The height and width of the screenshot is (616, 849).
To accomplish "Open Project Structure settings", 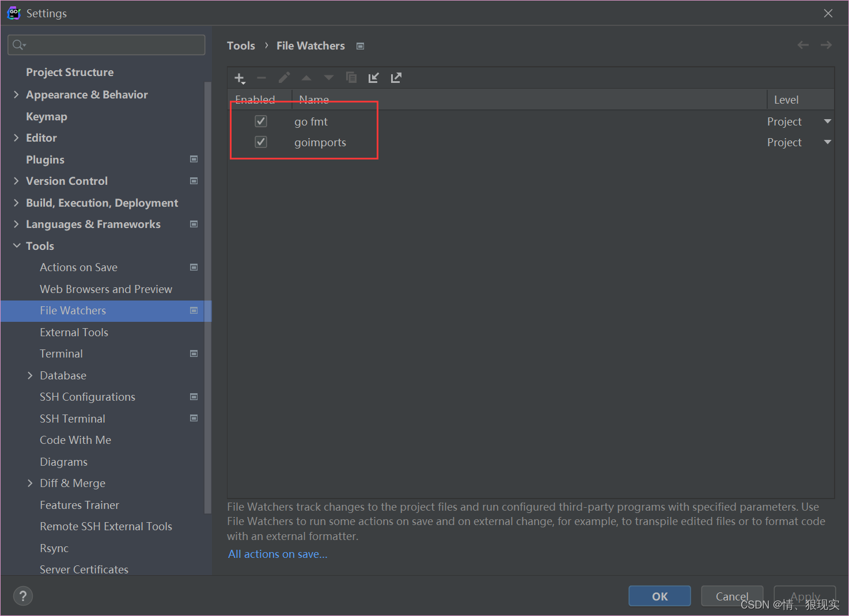I will point(70,72).
